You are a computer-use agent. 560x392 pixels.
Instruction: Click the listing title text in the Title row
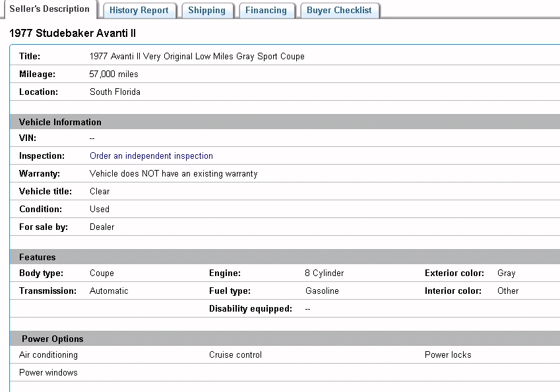tap(197, 57)
